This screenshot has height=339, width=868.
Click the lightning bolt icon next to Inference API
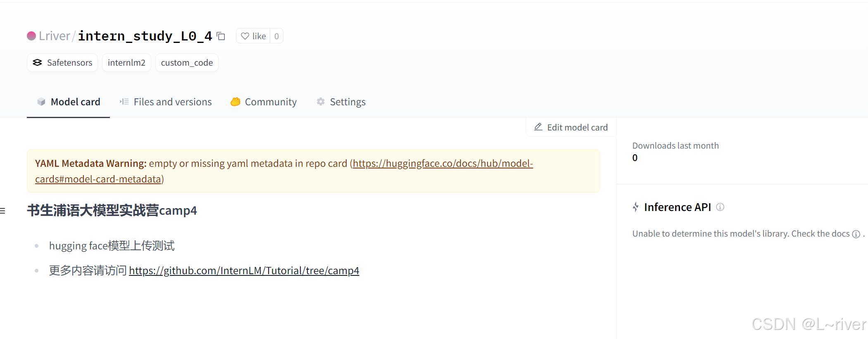pos(636,207)
